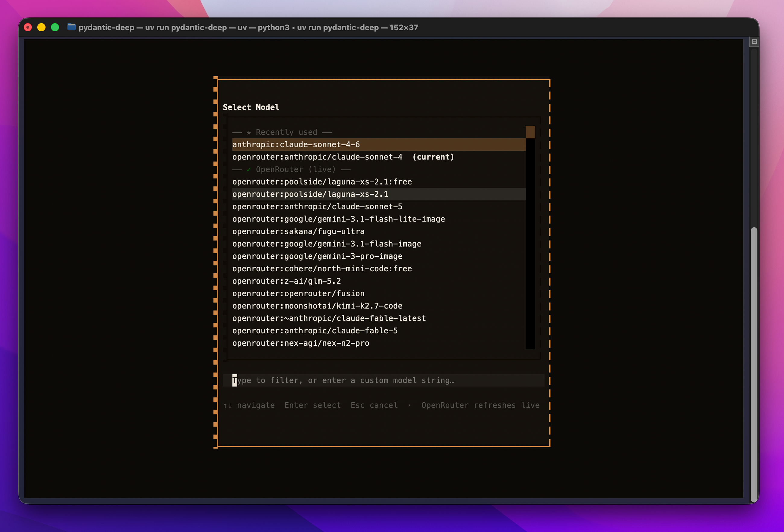This screenshot has height=532, width=784.
Task: Choose openrouter:cohere/north-mini-code:free
Action: [378, 269]
